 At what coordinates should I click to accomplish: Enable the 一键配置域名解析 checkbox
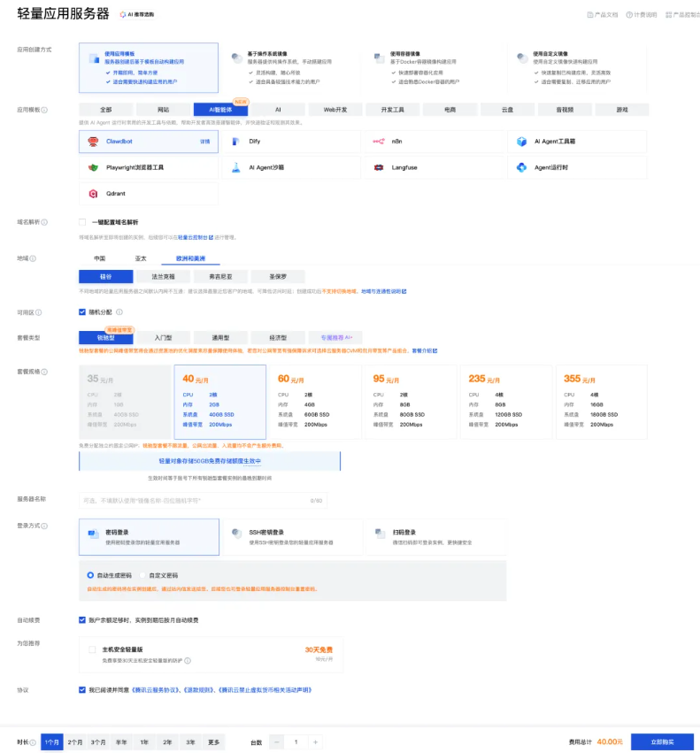pyautogui.click(x=82, y=222)
